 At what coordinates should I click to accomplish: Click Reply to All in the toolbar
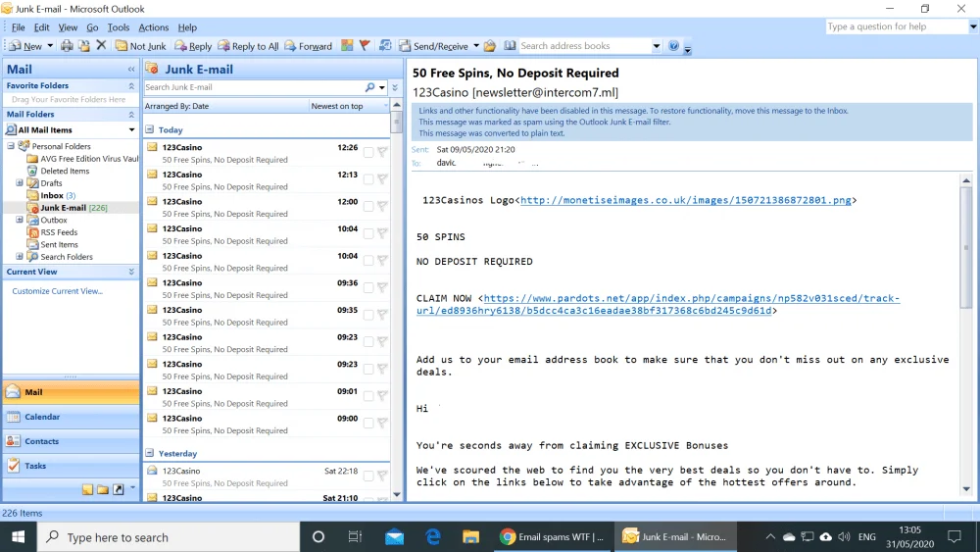click(x=248, y=46)
